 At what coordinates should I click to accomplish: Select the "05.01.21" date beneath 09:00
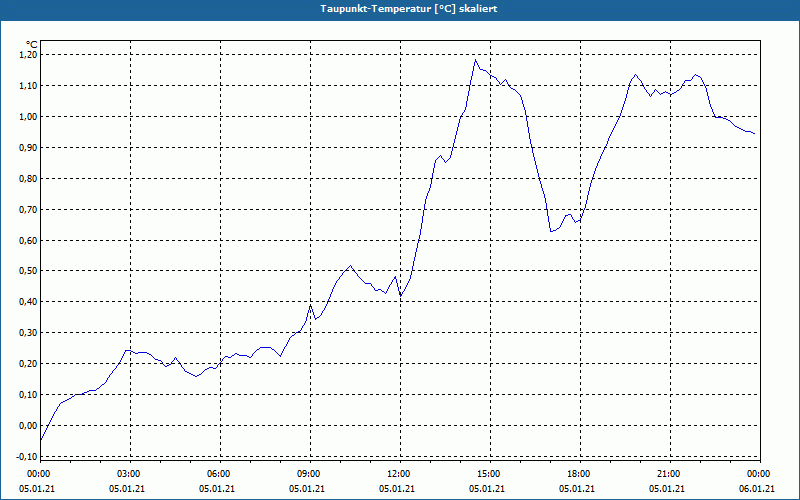[307, 489]
